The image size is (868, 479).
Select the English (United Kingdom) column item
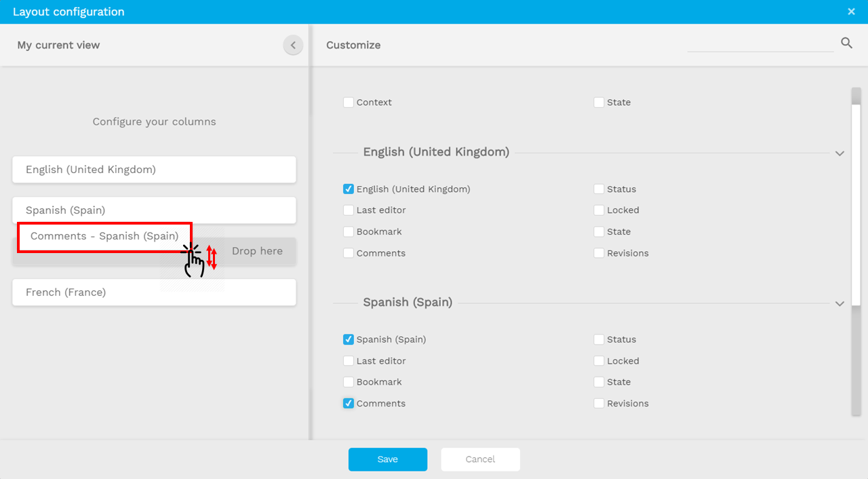coord(154,170)
